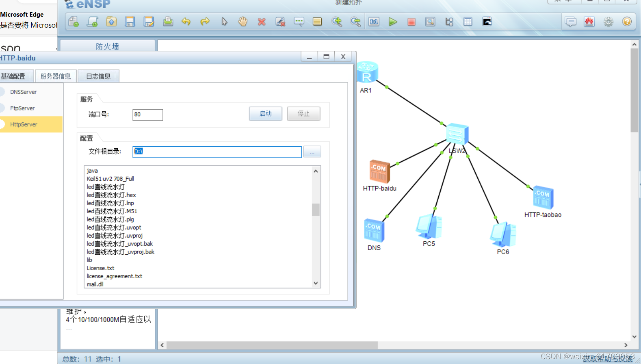The image size is (641, 364).
Task: Click the Print toolbar icon
Action: pos(168,22)
